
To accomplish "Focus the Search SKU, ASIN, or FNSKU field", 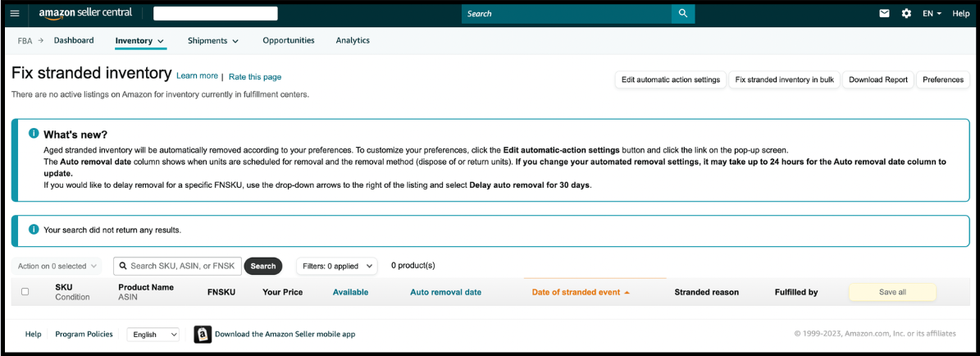I will tap(177, 266).
